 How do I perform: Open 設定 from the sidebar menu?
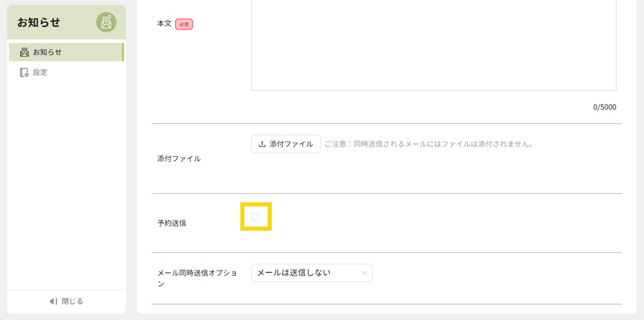click(x=40, y=72)
